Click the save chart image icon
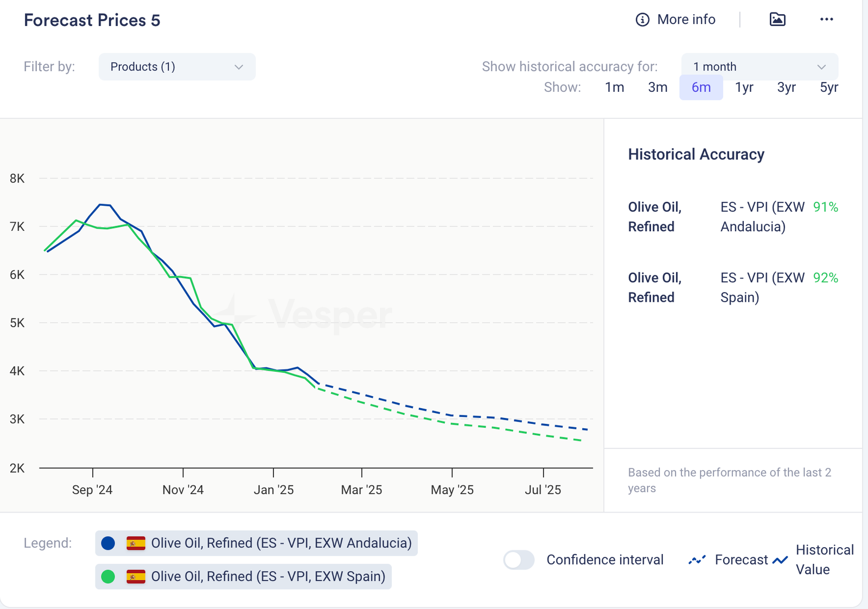 (777, 20)
